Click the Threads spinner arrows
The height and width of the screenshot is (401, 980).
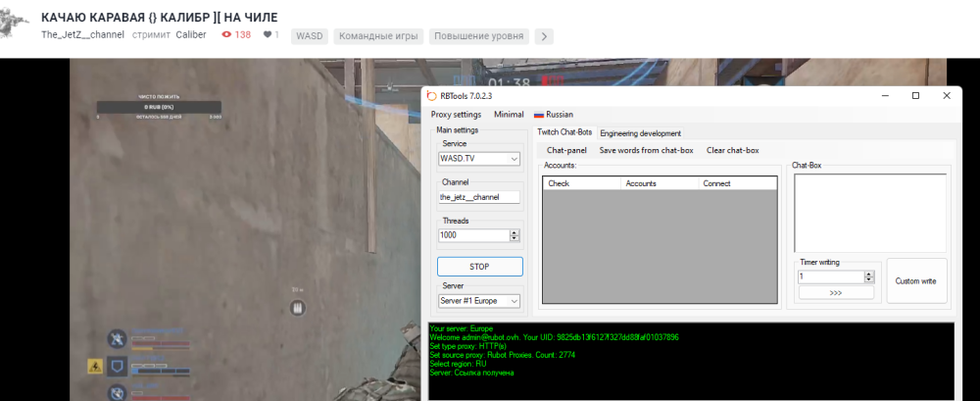[x=514, y=235]
